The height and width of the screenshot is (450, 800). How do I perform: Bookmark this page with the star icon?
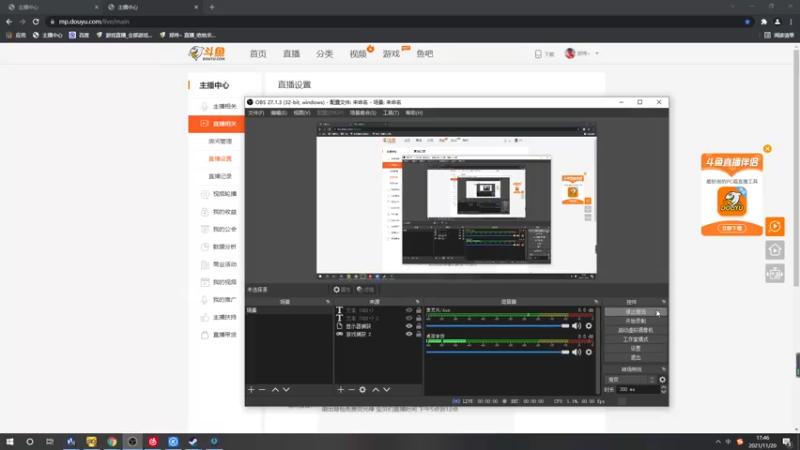coord(747,22)
